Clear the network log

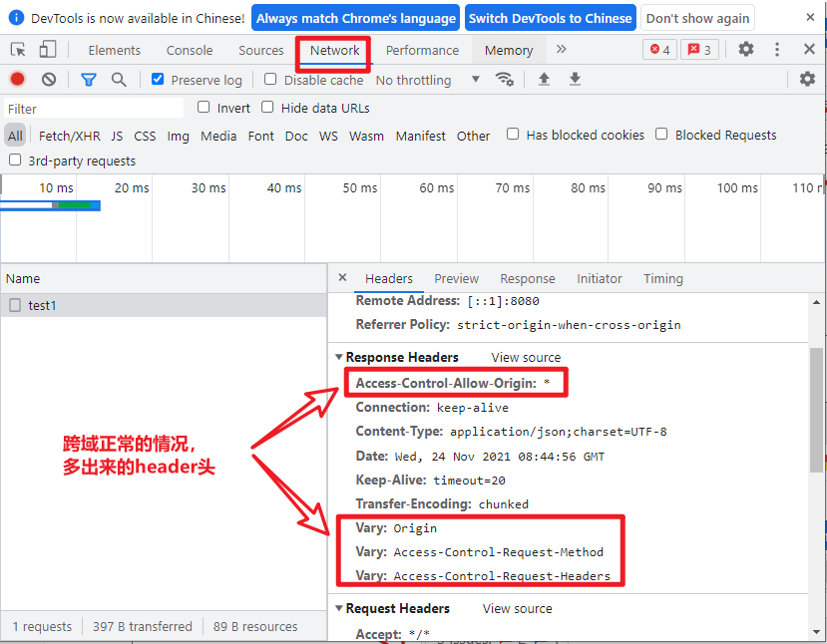tap(49, 80)
